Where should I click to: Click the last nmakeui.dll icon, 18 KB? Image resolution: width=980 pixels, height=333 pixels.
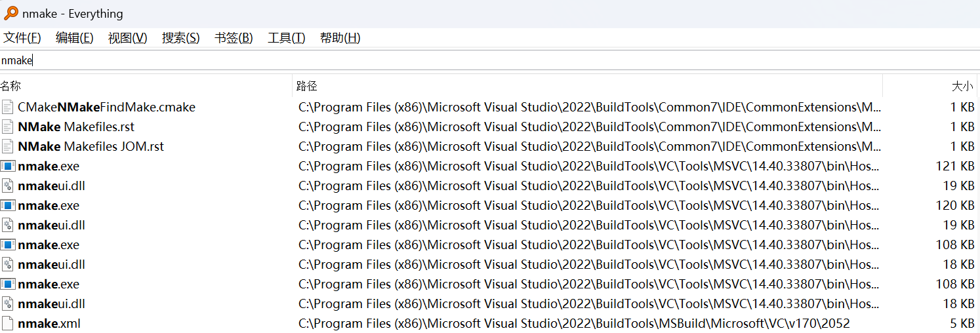tap(8, 304)
